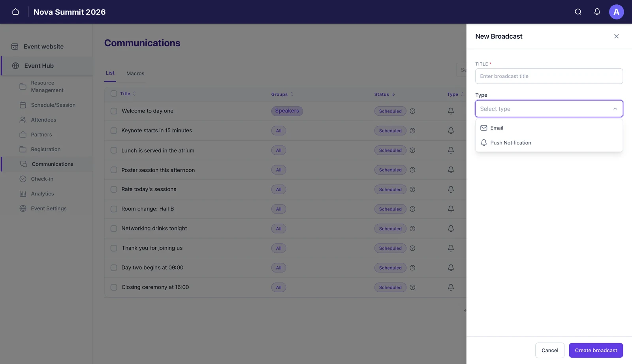Click All group tag on Closing ceremony row
Screen dimensions: 632x364
coord(278,287)
